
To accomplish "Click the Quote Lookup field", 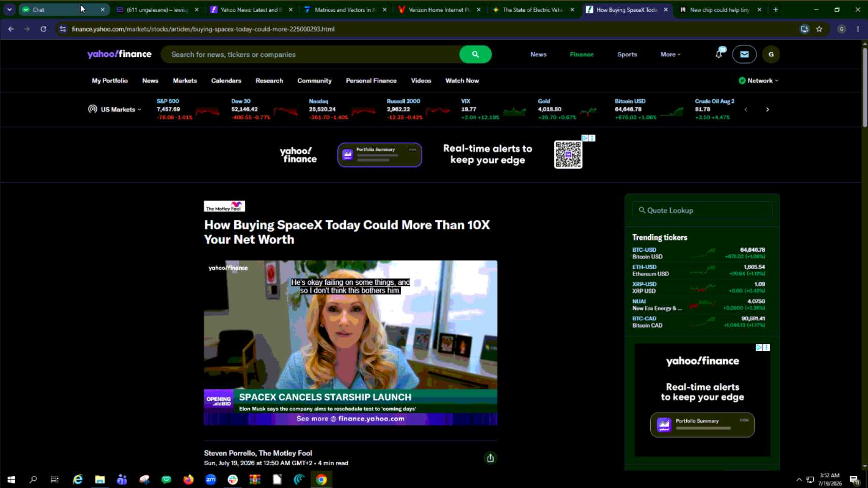I will coord(702,210).
